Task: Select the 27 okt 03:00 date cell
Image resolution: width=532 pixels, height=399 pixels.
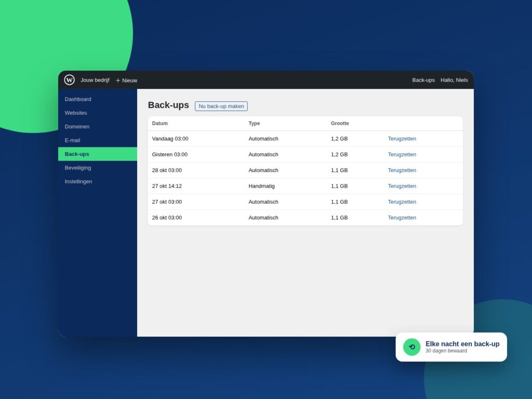Action: tap(167, 202)
